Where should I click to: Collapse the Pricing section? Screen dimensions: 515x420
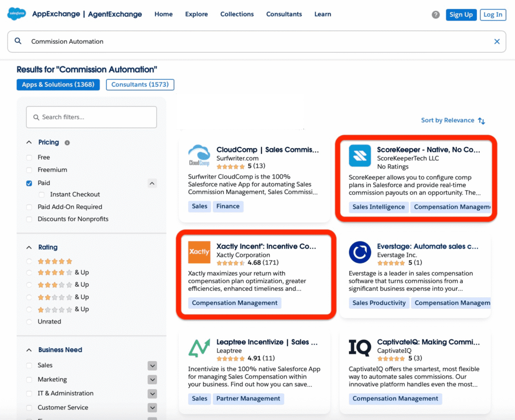[29, 142]
